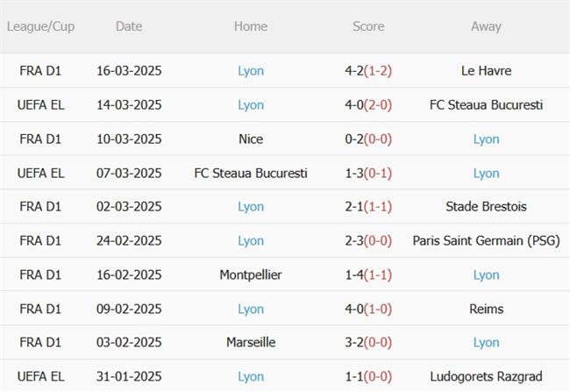Select the Score column header
The height and width of the screenshot is (392, 570).
point(368,26)
